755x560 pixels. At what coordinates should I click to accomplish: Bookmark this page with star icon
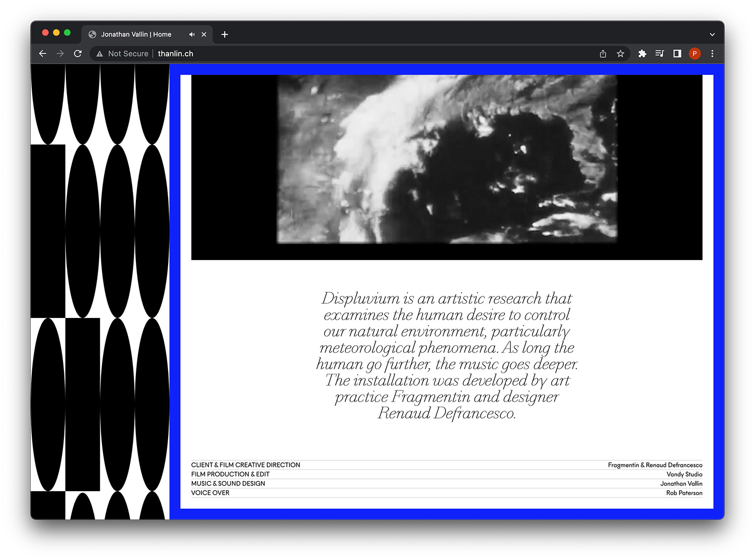point(620,54)
